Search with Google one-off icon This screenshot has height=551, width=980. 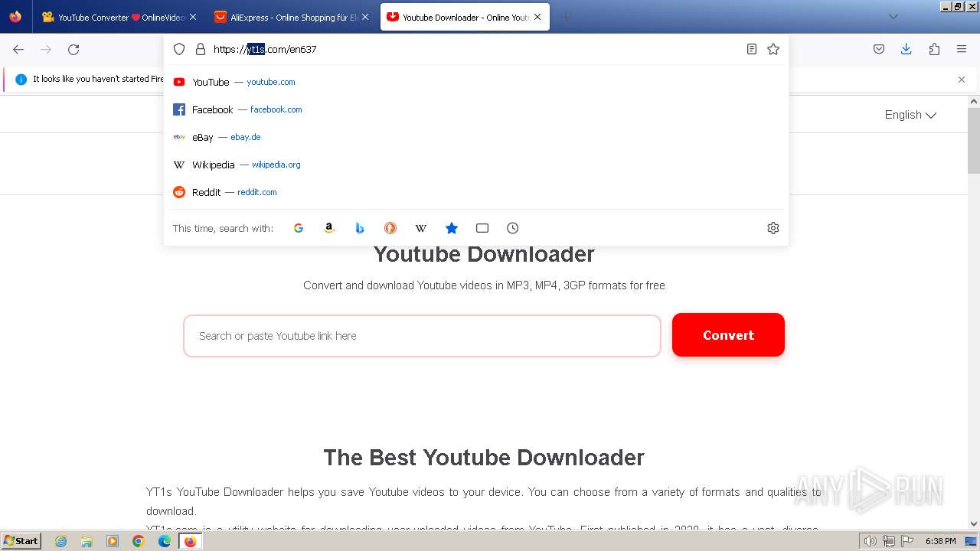(x=299, y=228)
